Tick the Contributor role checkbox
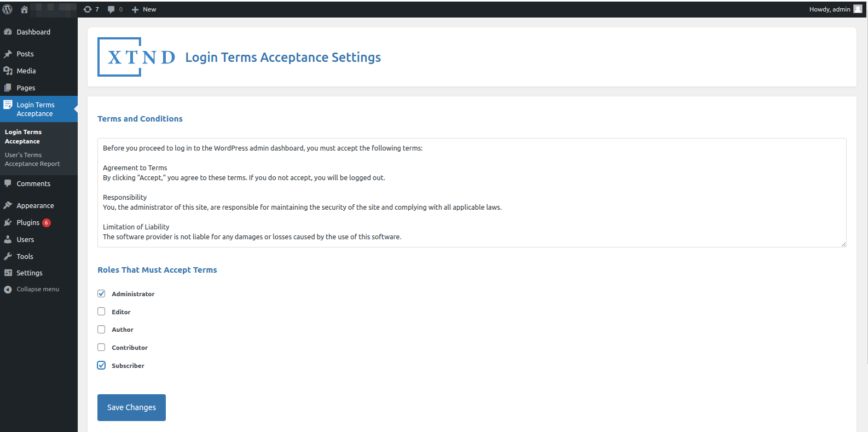 101,347
